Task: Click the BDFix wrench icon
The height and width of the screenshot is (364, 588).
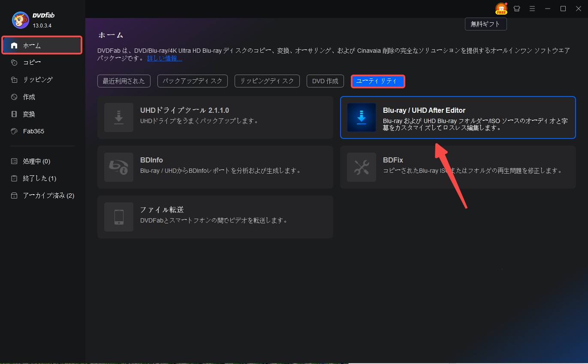Action: tap(361, 167)
